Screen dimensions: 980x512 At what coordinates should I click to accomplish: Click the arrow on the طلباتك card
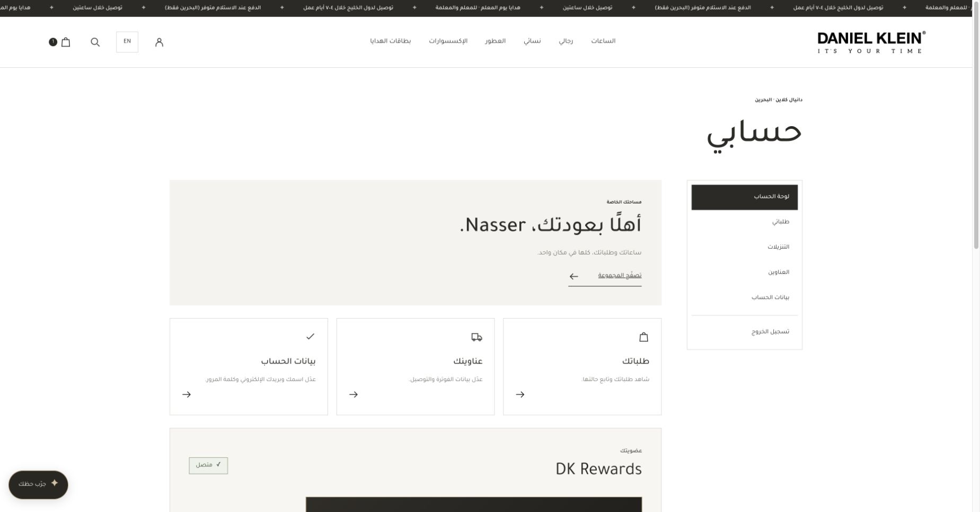520,394
